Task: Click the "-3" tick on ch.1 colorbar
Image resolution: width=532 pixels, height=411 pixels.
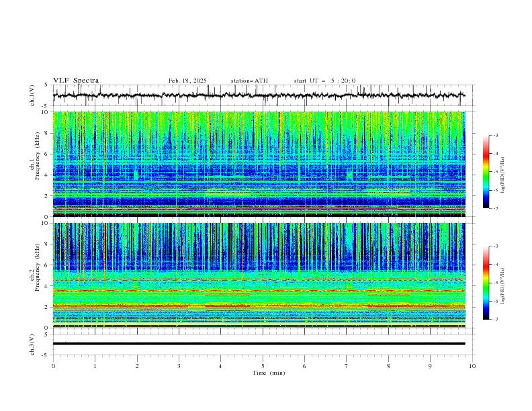Action: [496, 135]
